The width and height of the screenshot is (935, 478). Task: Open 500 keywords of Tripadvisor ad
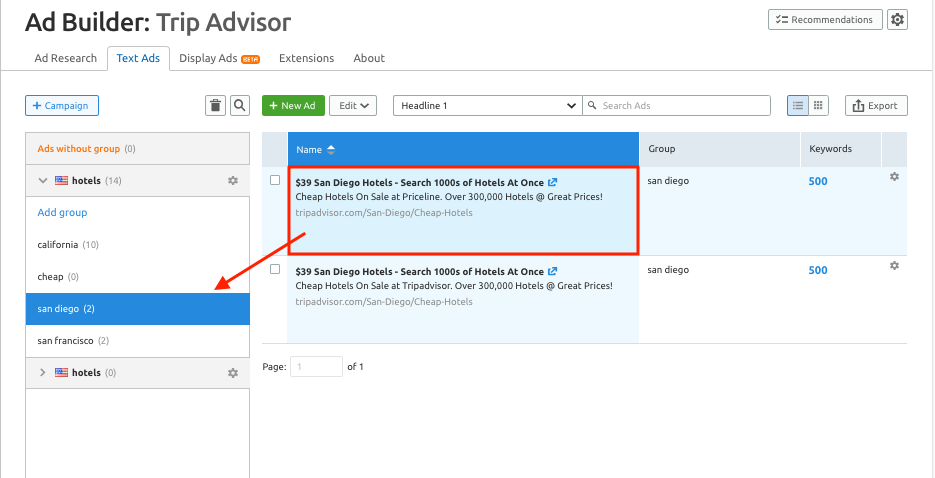[818, 270]
